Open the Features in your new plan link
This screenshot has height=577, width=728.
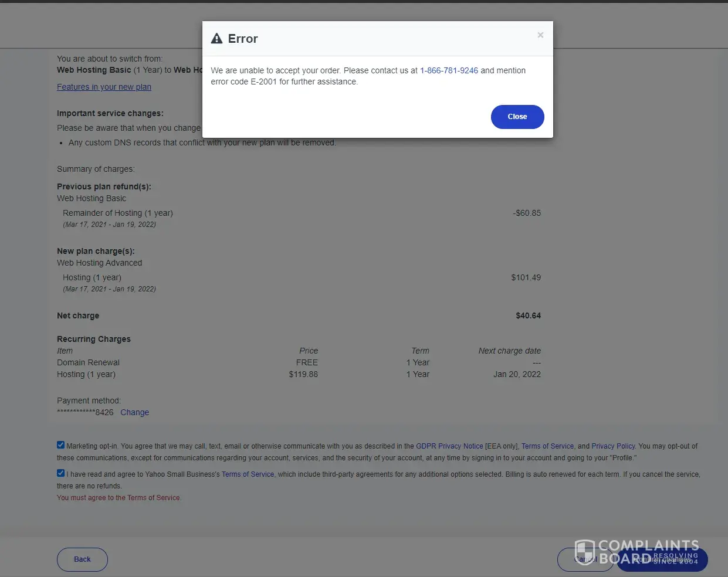tap(104, 87)
